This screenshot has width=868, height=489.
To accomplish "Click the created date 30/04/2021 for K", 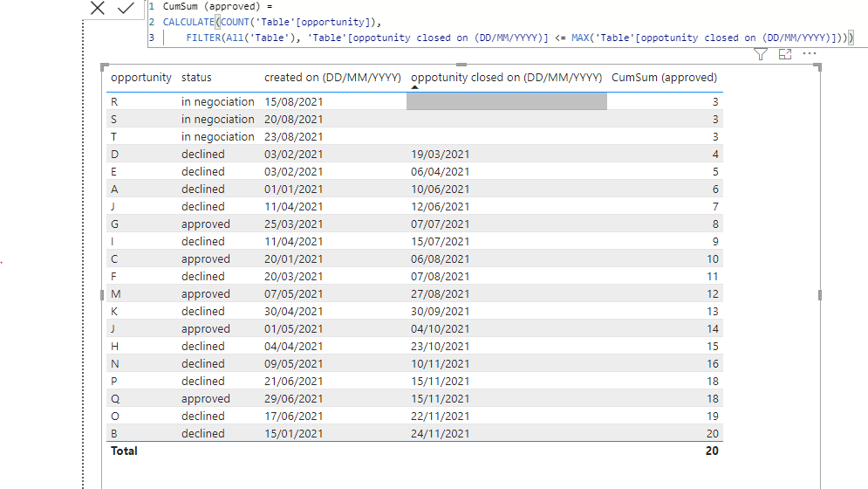I will coord(293,312).
